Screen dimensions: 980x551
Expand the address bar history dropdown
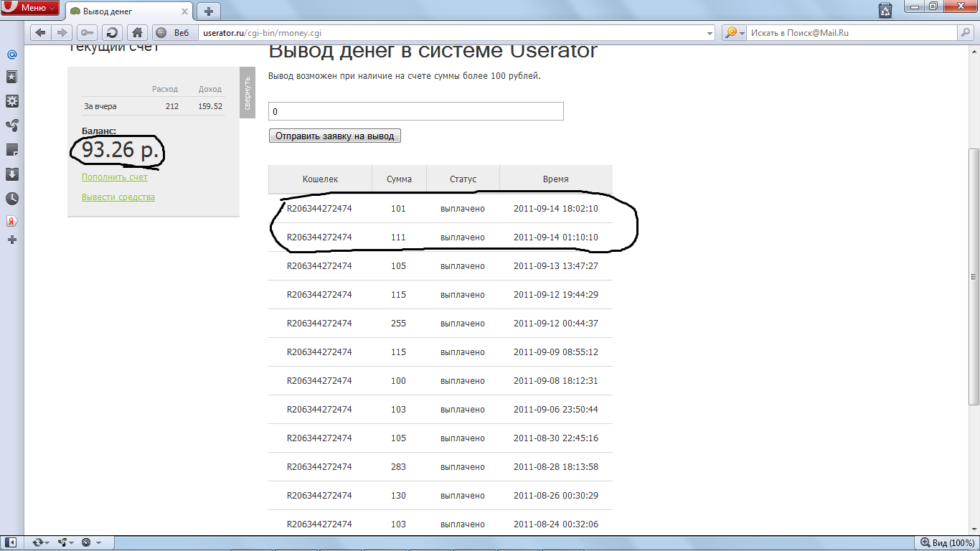[x=710, y=32]
